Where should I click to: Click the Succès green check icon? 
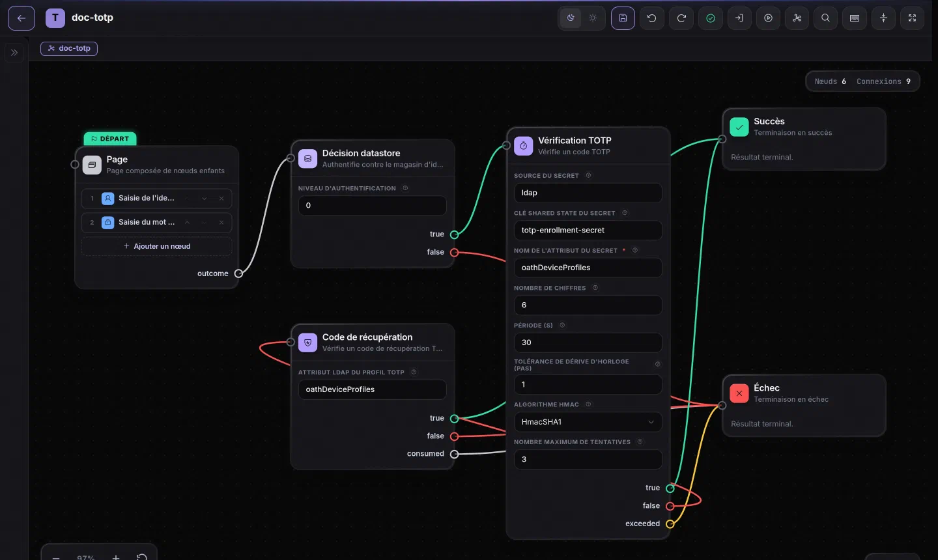(x=739, y=127)
